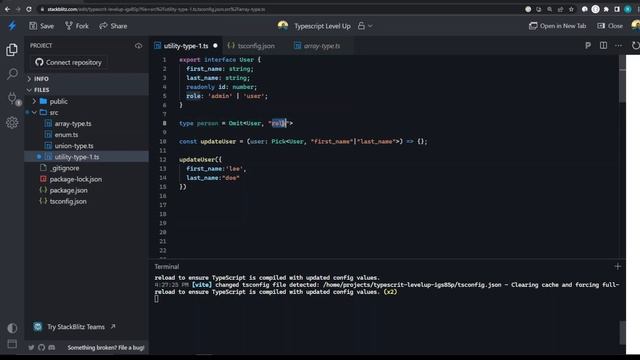Open the Ports plug icon in sidebar

(12, 98)
